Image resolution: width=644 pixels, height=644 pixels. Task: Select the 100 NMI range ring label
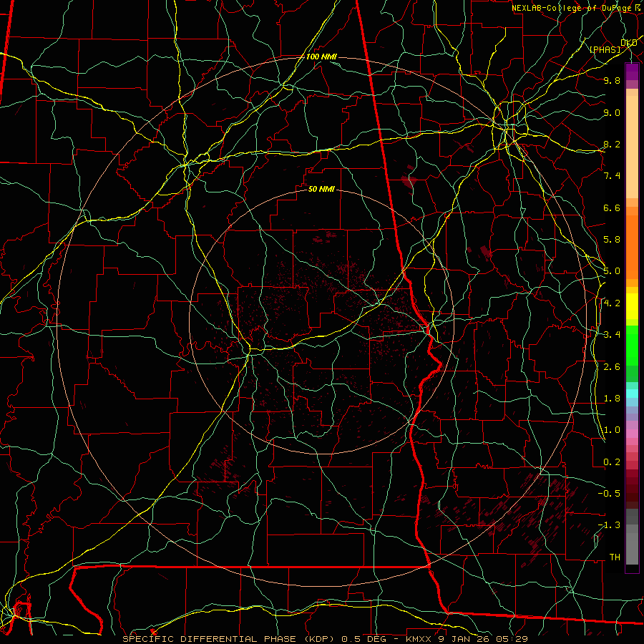(321, 57)
